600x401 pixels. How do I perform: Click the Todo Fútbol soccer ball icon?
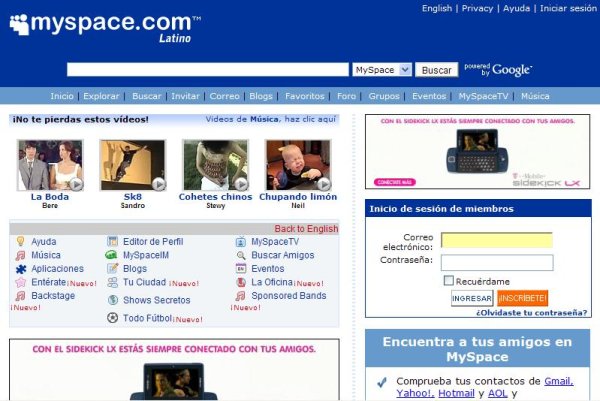(x=112, y=318)
